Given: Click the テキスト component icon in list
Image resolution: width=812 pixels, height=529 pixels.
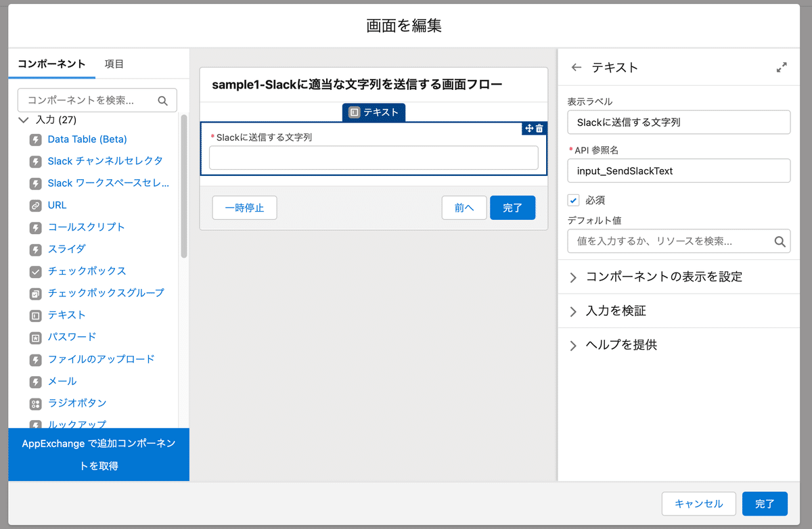Looking at the screenshot, I should pos(36,315).
